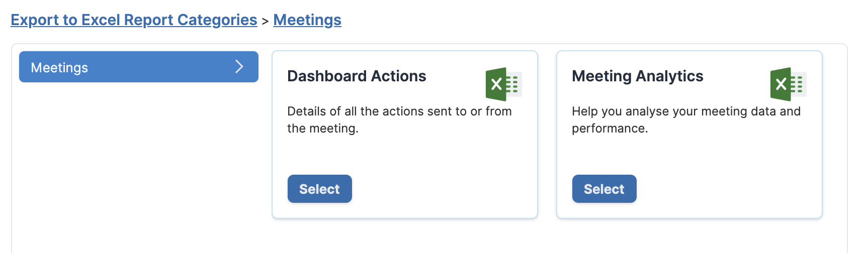Go back to Export to Excel Report Categories

click(134, 20)
